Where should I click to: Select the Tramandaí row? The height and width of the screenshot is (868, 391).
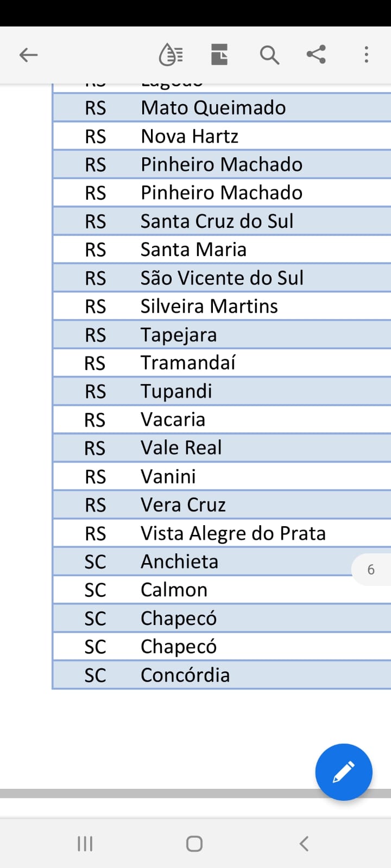pos(222,363)
